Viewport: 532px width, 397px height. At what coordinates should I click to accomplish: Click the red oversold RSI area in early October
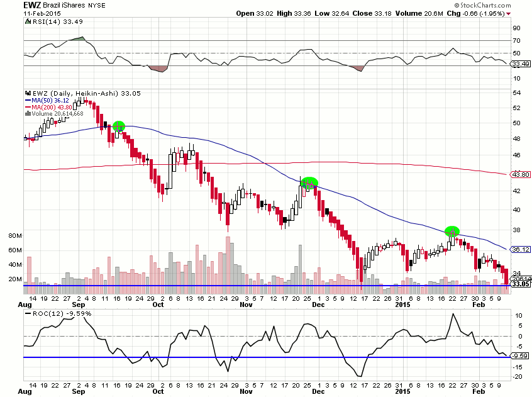(160, 69)
